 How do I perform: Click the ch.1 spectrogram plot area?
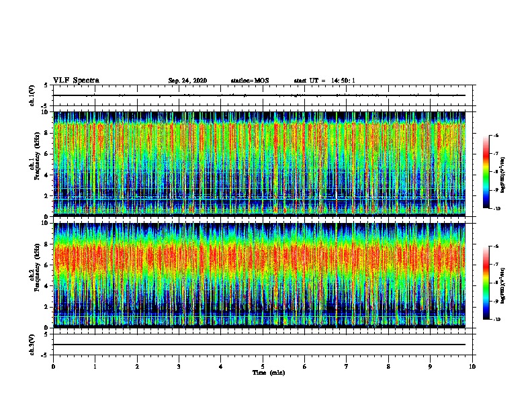coord(259,164)
